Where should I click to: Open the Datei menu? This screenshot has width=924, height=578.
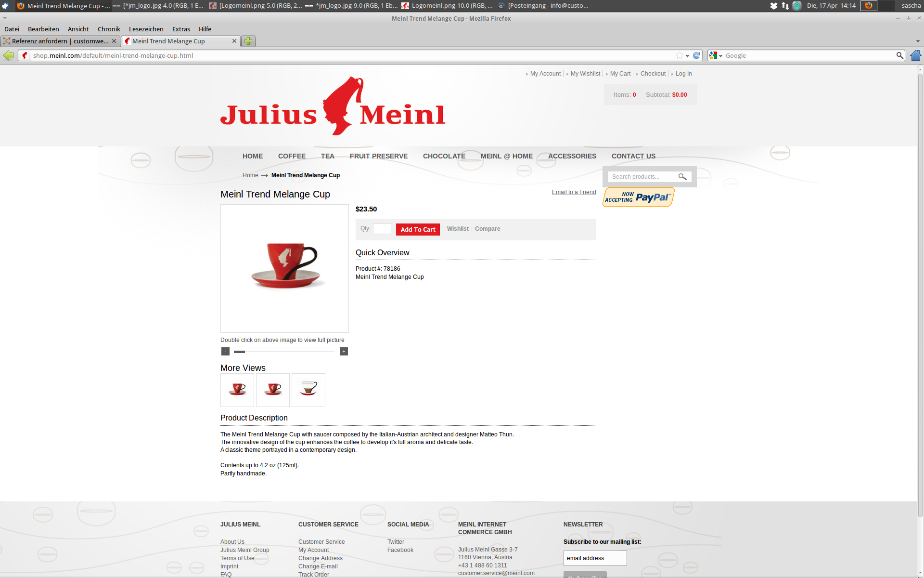12,29
